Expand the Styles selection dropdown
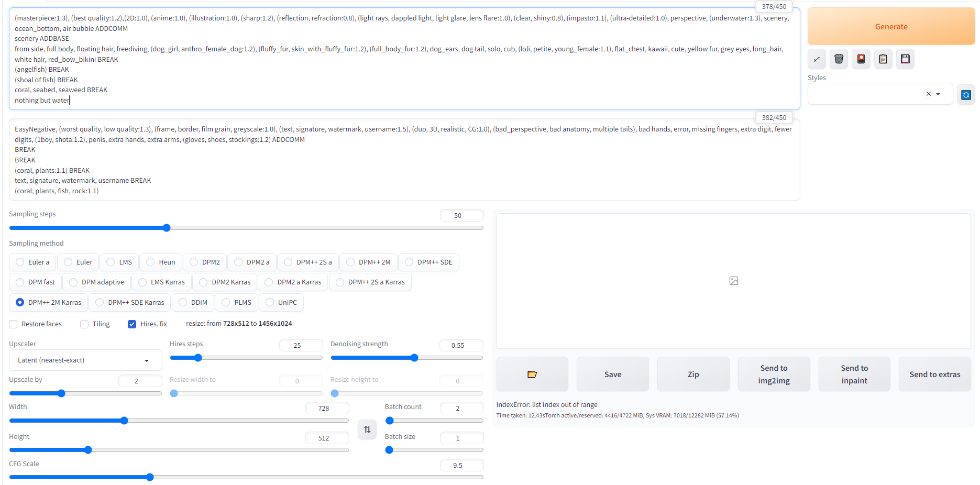The height and width of the screenshot is (485, 980). tap(939, 94)
